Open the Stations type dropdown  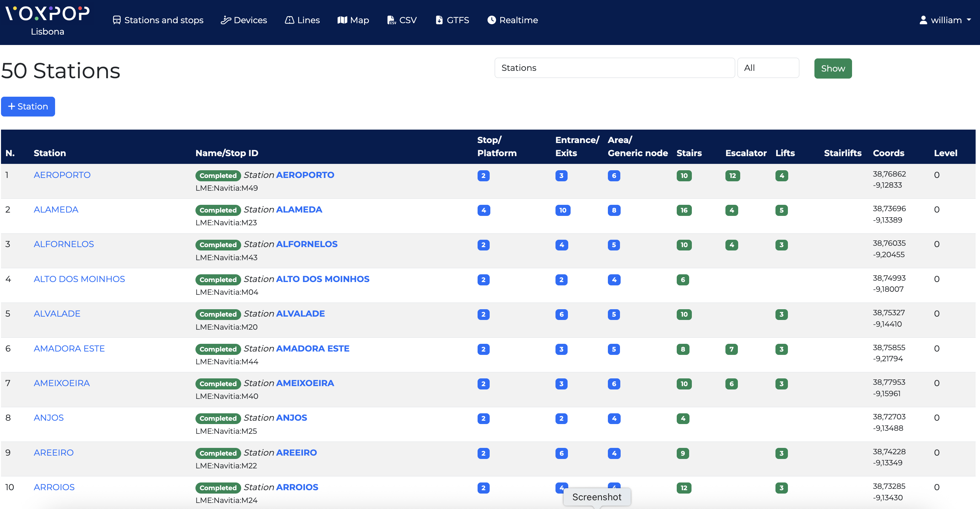(614, 68)
